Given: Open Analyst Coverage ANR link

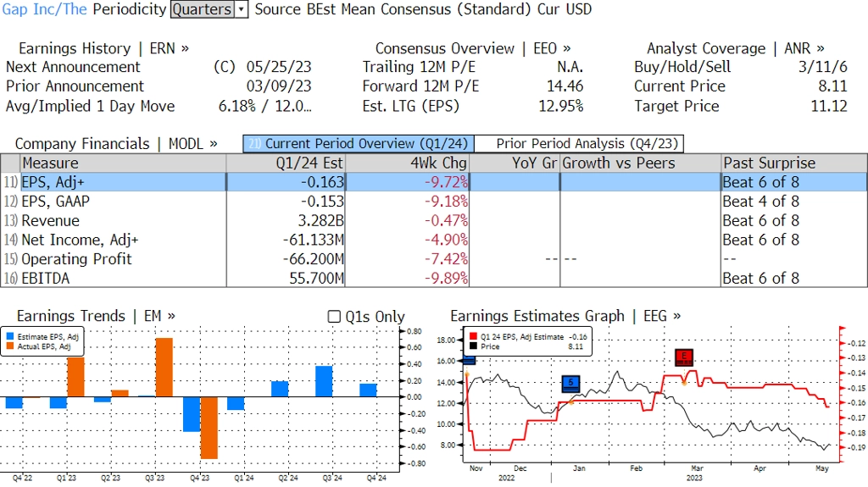Looking at the screenshot, I should (735, 49).
